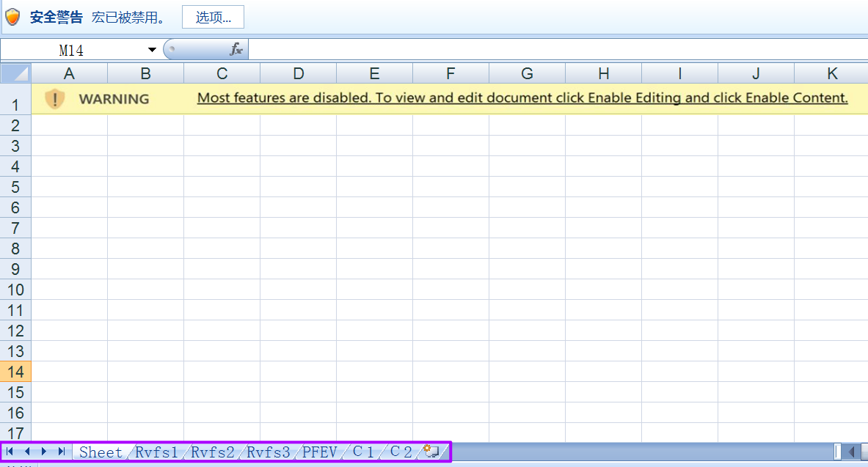868x467 pixels.
Task: Click the 'Most features are disabled' underlined text
Action: click(522, 98)
